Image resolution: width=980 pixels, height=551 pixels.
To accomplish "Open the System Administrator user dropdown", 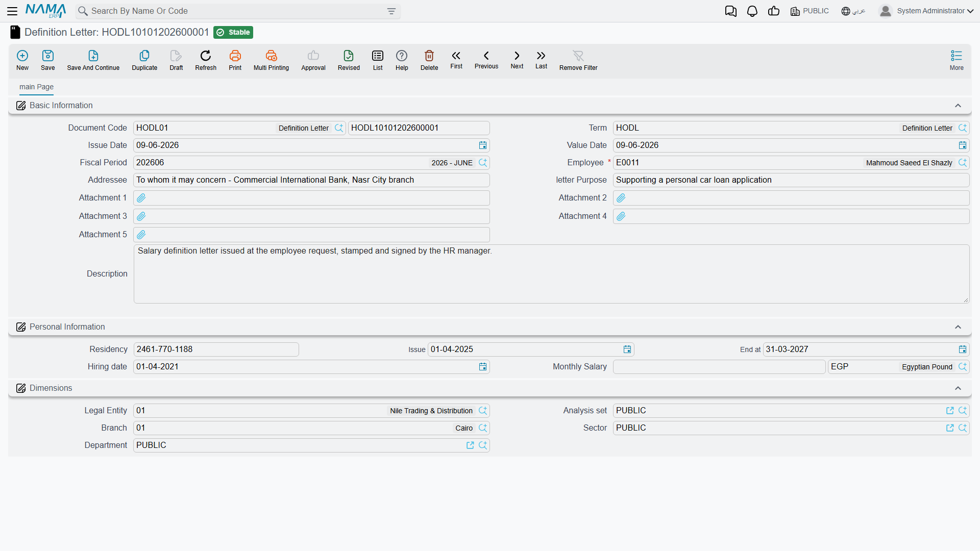I will [926, 11].
